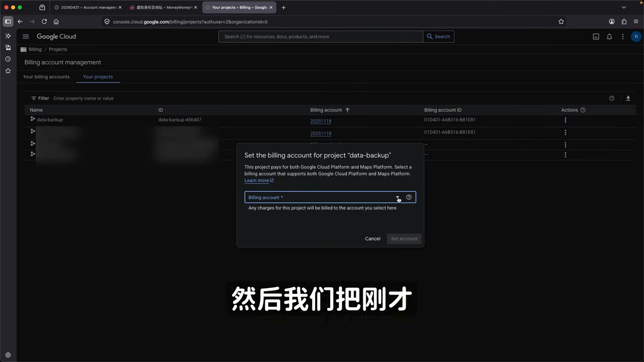This screenshot has height=362, width=644.
Task: Open the browser extensions icon
Action: tap(624, 22)
